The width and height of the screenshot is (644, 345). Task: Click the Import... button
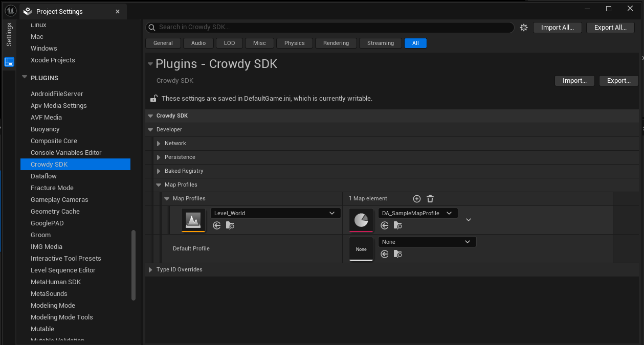[x=574, y=81]
